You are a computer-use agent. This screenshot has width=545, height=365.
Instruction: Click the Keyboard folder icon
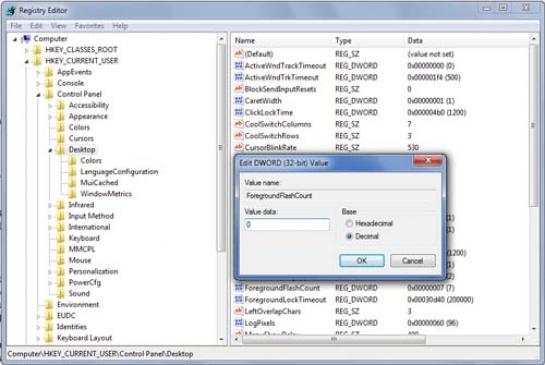pyautogui.click(x=61, y=238)
